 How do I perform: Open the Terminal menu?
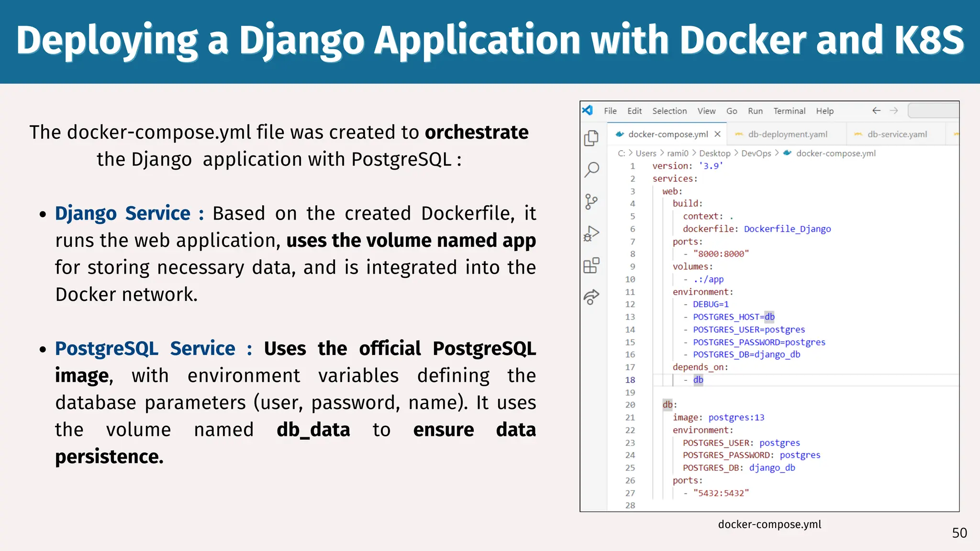pyautogui.click(x=789, y=111)
